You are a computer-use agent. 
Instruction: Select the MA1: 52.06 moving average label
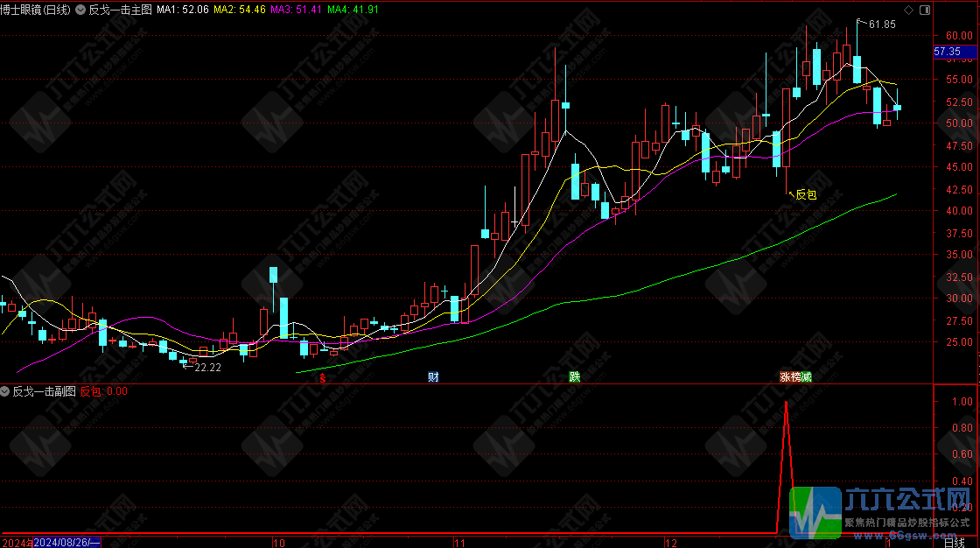[183, 10]
